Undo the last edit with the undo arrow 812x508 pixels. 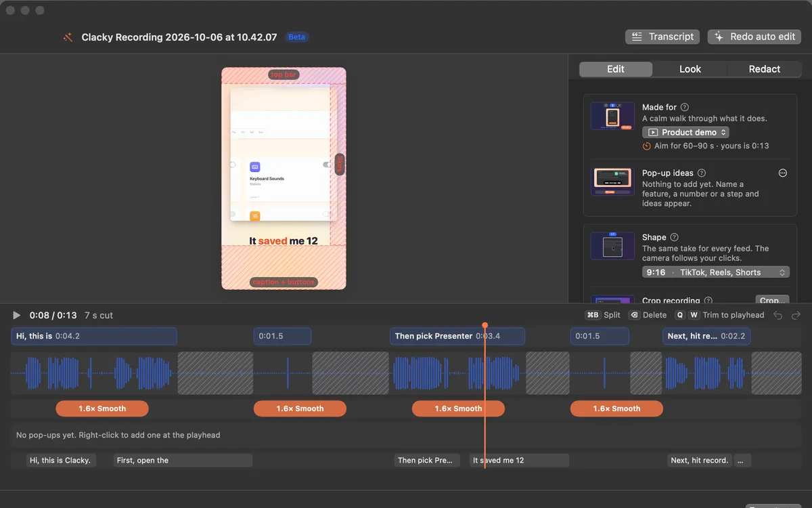778,315
